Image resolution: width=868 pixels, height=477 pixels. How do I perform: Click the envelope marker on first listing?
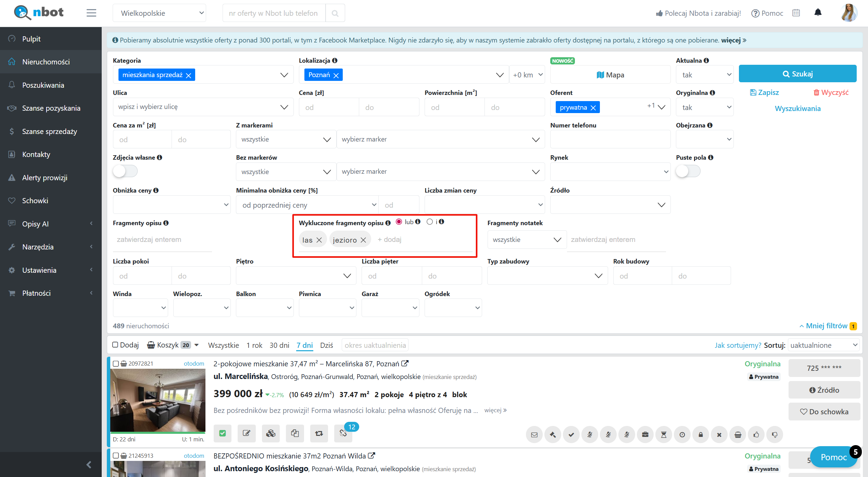pyautogui.click(x=534, y=435)
